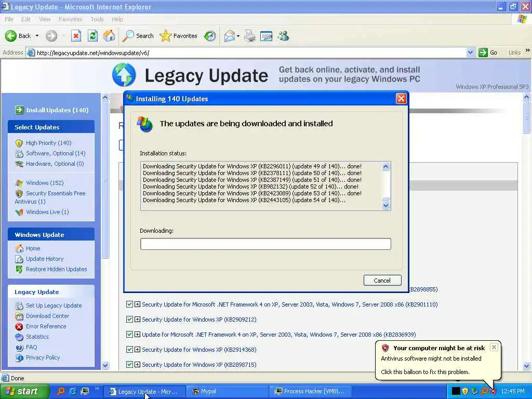
Task: Switch to Process Hacker taskbar window
Action: [x=310, y=391]
